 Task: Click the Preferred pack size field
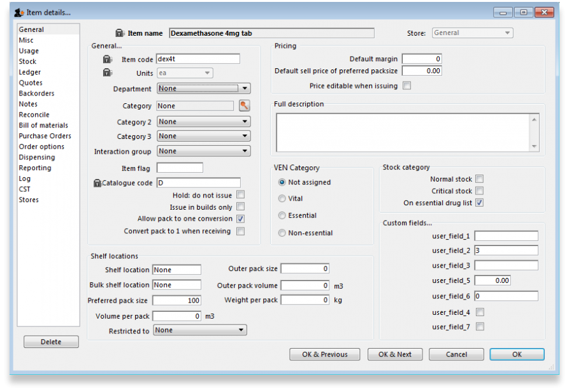[x=177, y=300]
